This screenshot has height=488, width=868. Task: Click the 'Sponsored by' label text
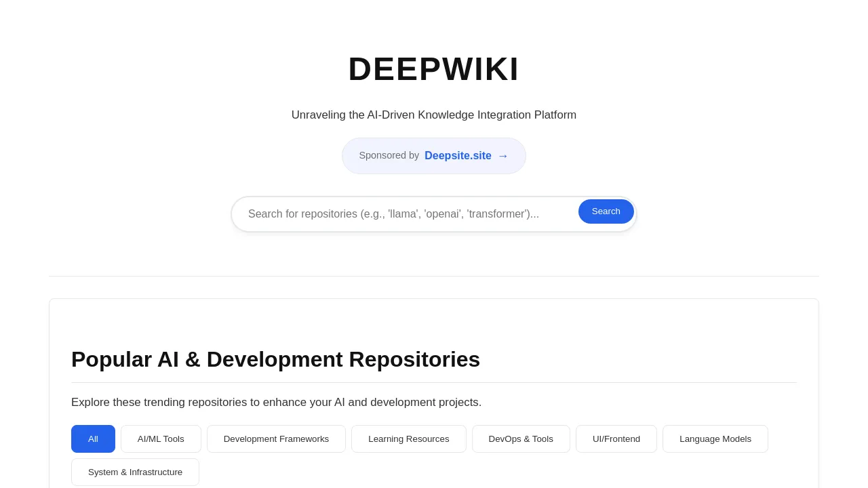389,155
